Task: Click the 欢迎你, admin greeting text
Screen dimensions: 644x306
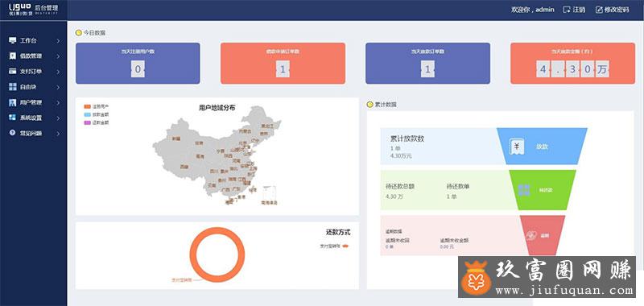Action: tap(533, 10)
